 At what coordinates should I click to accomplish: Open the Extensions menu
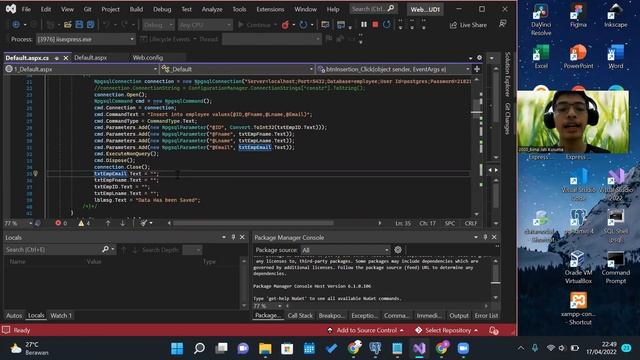pyautogui.click(x=270, y=9)
